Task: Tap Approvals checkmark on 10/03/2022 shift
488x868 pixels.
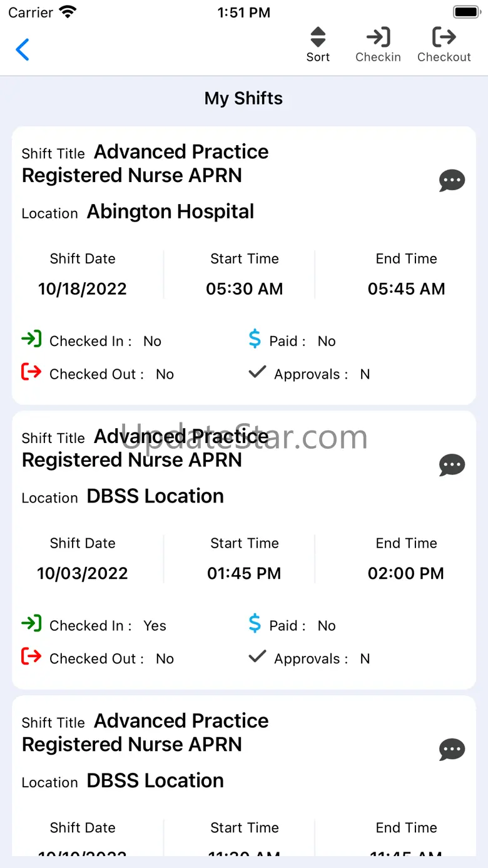Action: (257, 657)
